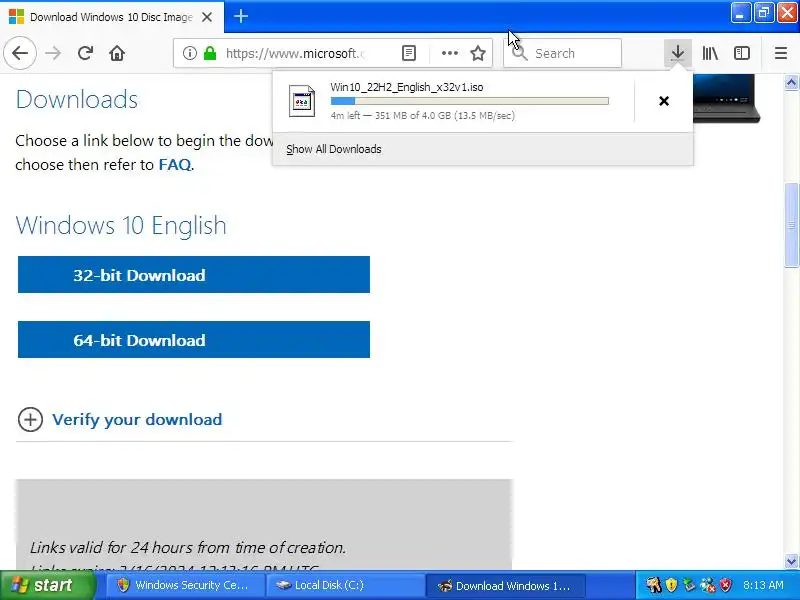Select Download Windows 1... taskbar item
800x600 pixels.
(506, 585)
